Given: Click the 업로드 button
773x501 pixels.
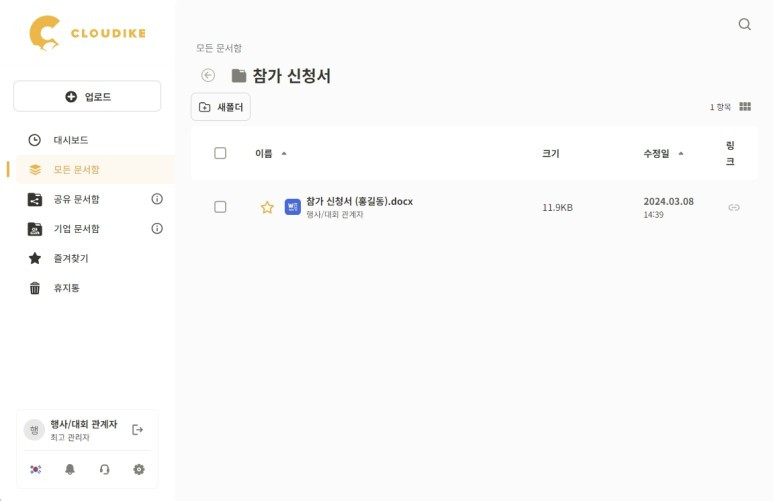Looking at the screenshot, I should coord(87,96).
